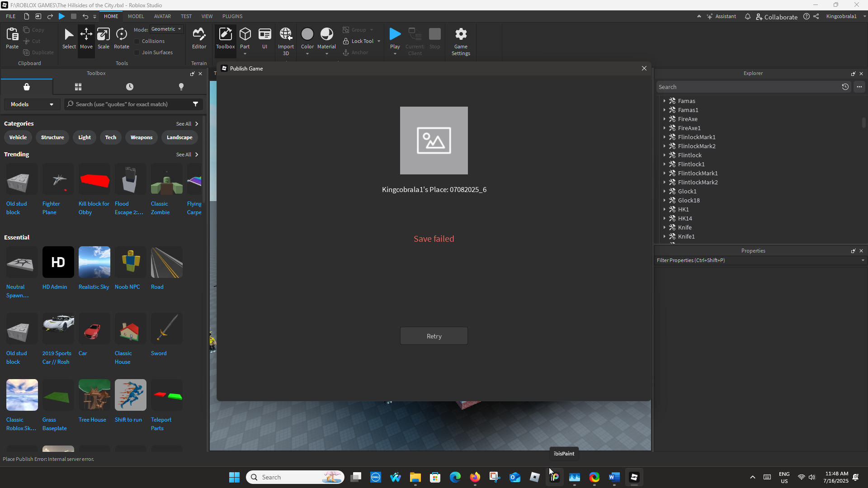Select the Move tool

[86, 38]
